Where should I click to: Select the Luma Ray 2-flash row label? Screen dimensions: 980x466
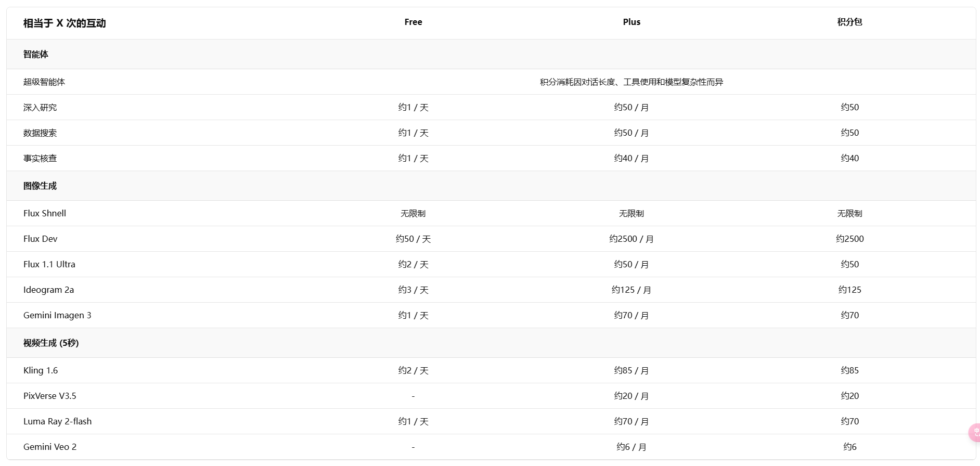point(58,421)
